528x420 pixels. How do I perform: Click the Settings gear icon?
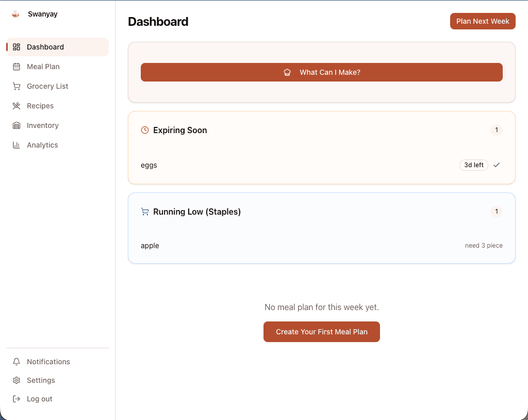click(x=16, y=380)
